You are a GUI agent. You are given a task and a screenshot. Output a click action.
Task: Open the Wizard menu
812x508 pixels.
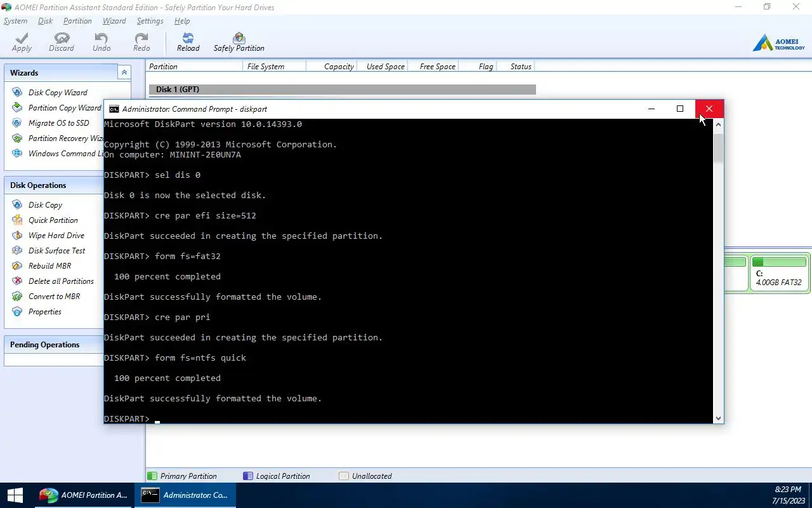point(114,21)
